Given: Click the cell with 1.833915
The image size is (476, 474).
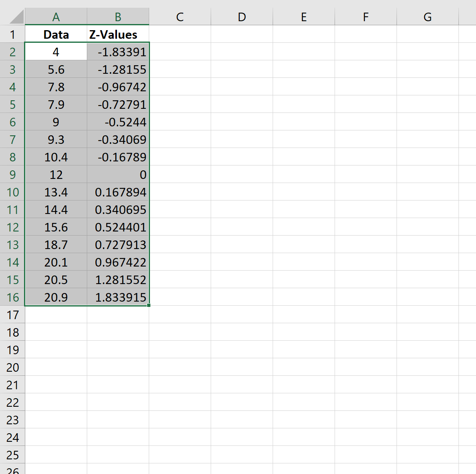Looking at the screenshot, I should [117, 297].
